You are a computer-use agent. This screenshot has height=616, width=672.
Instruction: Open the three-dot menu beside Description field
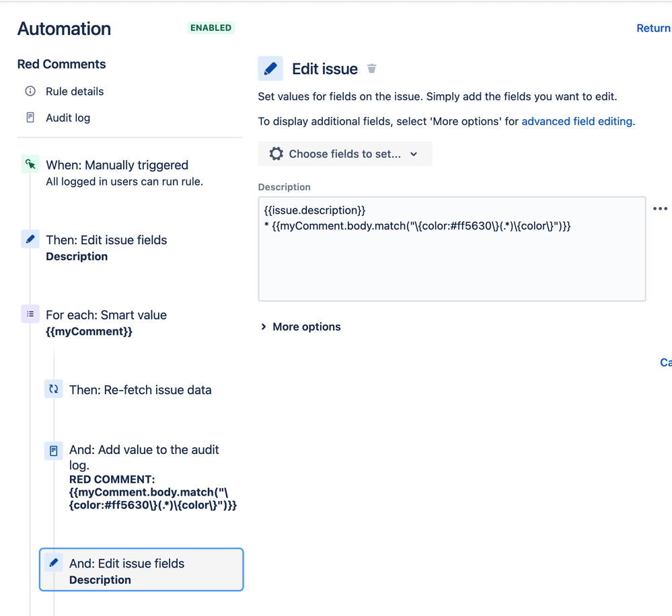coord(660,208)
